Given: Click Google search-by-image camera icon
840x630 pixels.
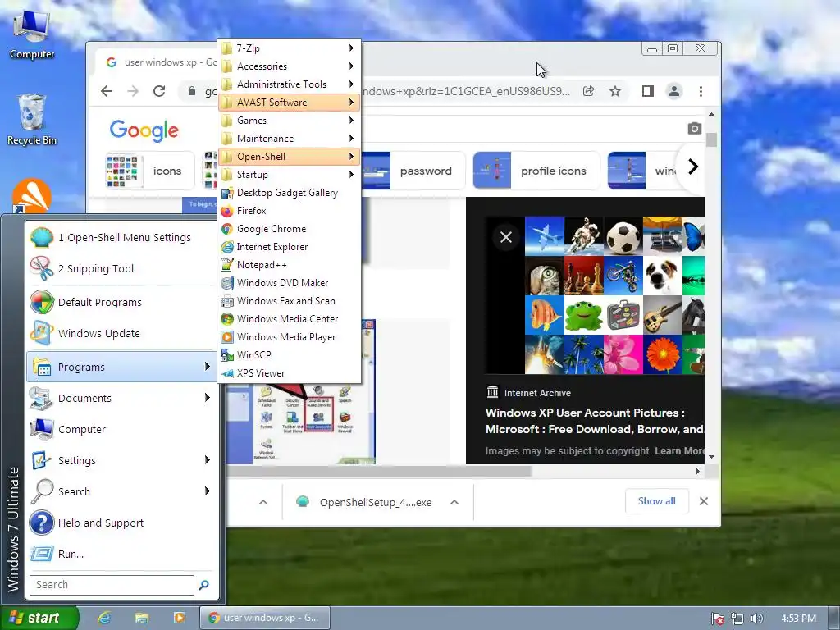Looking at the screenshot, I should tap(695, 129).
